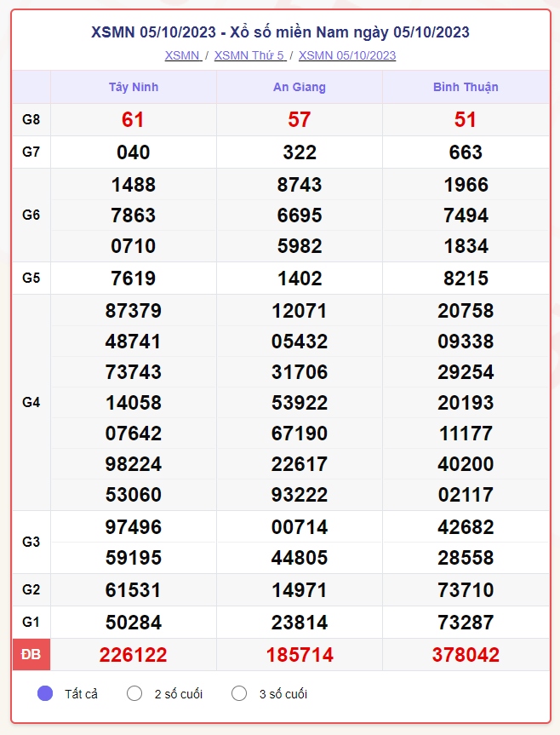Click the G4 number 93222

300,495
